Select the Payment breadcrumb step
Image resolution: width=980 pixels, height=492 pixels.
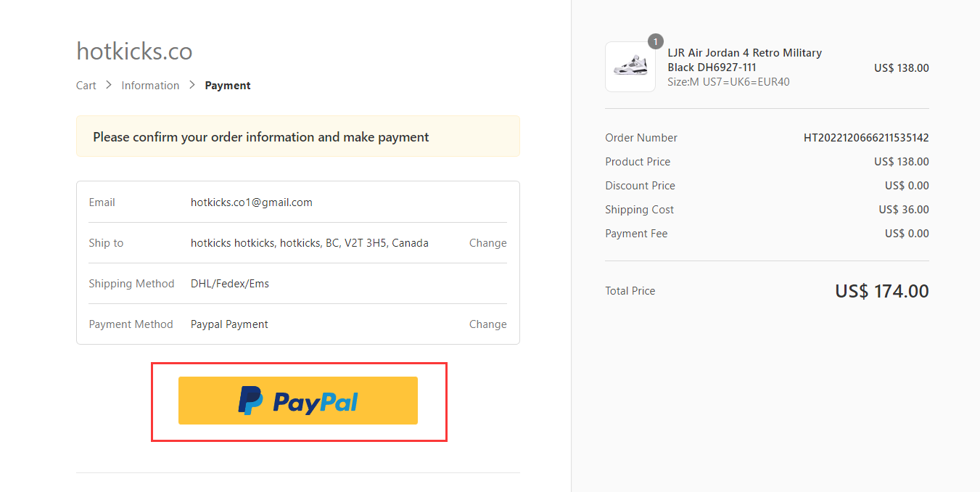[x=228, y=86]
